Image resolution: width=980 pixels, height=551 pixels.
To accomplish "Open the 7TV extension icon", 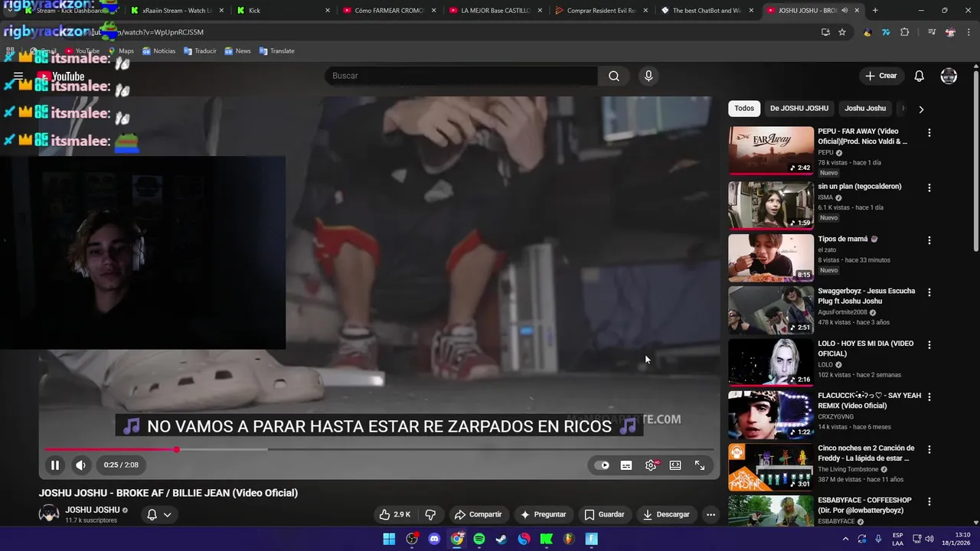I will 886,32.
